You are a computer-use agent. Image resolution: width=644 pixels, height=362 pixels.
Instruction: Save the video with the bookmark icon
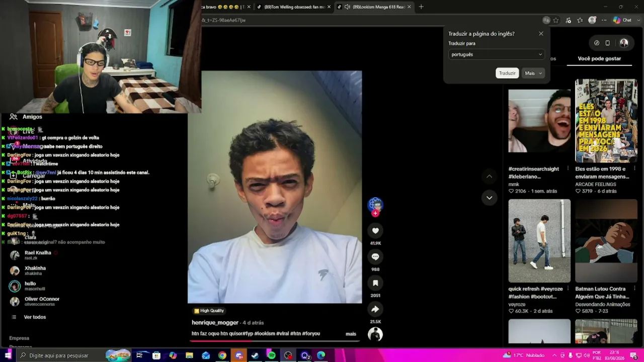375,283
